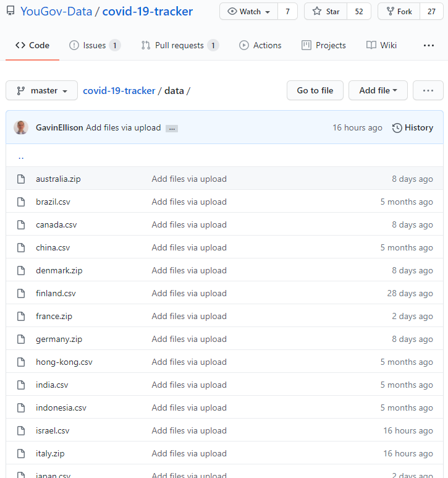Go to the Actions tab
Image resolution: width=448 pixels, height=478 pixels.
260,45
